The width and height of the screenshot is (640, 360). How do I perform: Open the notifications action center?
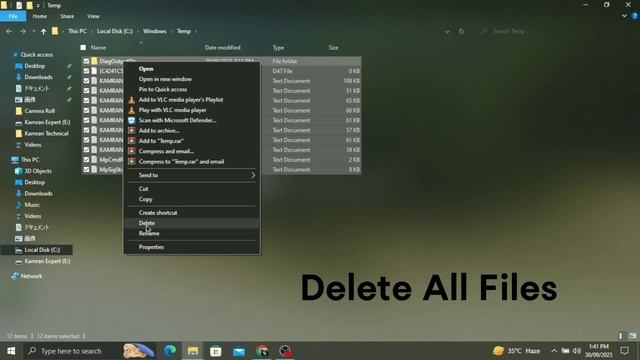pos(624,351)
